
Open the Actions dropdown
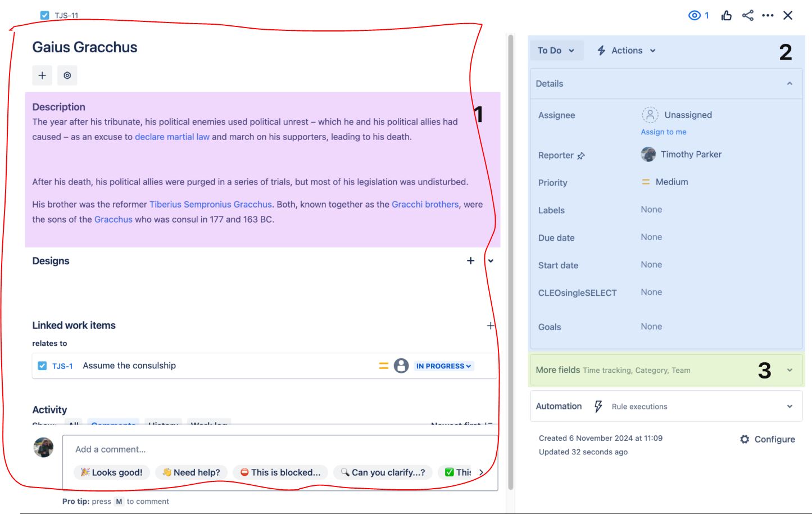627,51
